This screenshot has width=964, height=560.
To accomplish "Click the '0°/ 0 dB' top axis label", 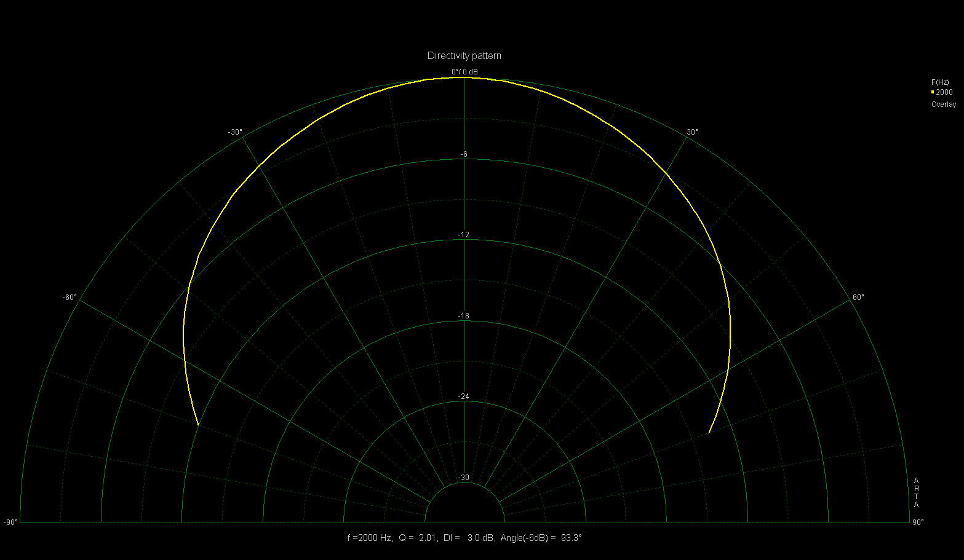I will (464, 72).
